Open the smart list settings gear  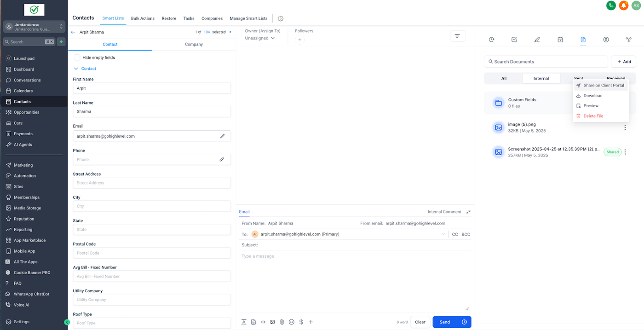pyautogui.click(x=281, y=18)
